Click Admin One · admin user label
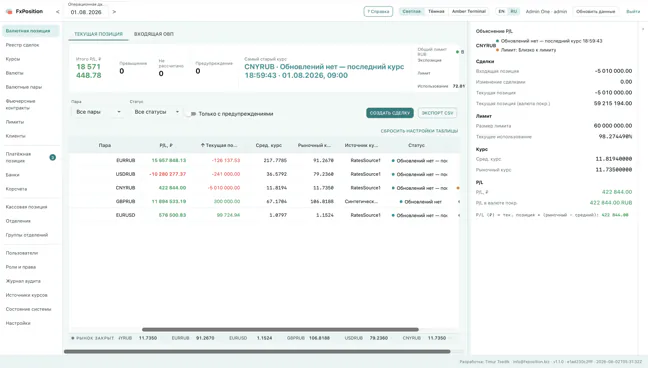The image size is (648, 368). point(546,12)
